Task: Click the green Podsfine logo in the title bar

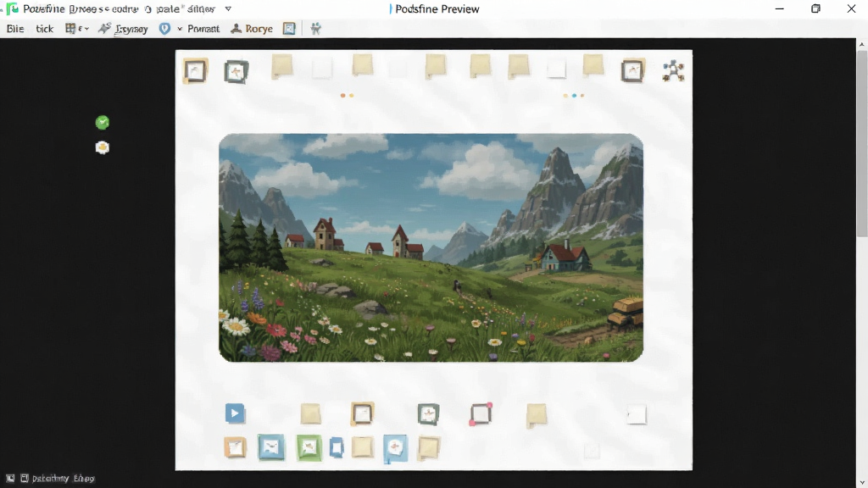Action: (x=12, y=8)
